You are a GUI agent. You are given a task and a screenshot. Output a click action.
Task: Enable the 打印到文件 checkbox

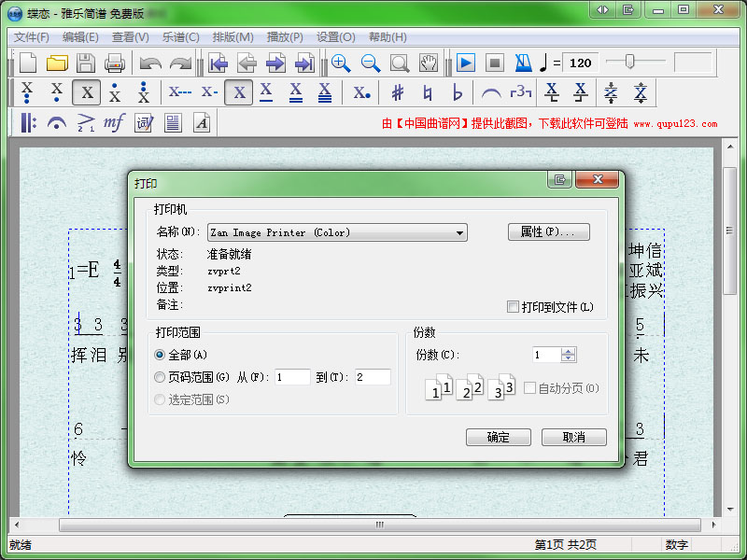[x=512, y=307]
